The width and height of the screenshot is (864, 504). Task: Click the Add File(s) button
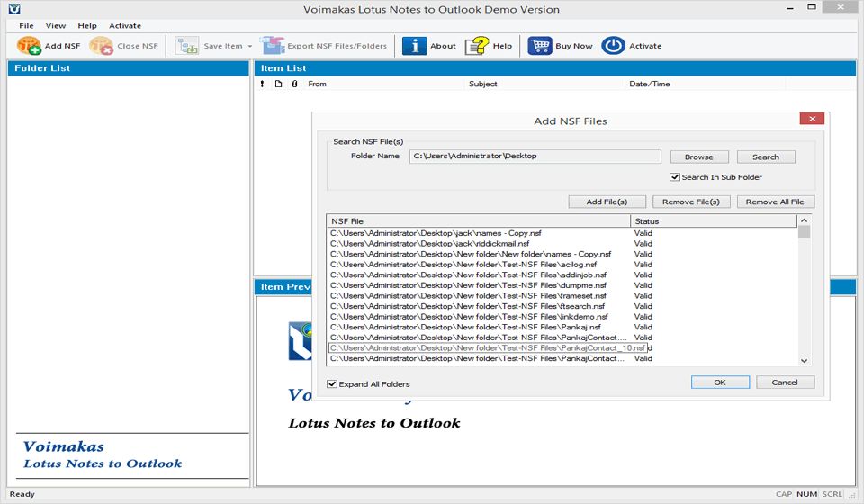click(x=607, y=202)
